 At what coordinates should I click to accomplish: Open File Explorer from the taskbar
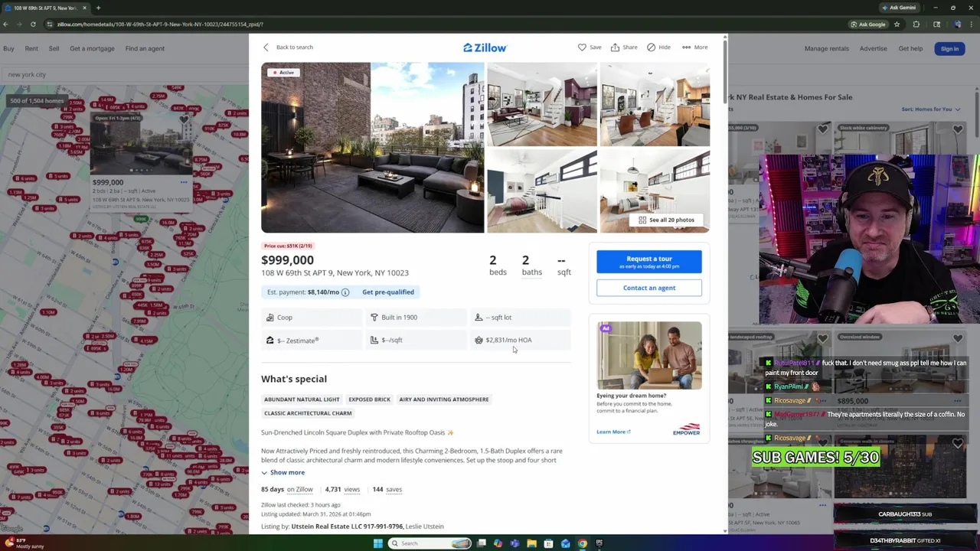(531, 543)
